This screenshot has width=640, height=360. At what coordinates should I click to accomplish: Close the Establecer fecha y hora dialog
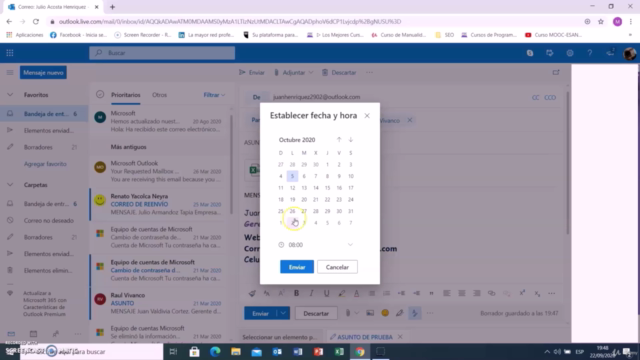[367, 116]
